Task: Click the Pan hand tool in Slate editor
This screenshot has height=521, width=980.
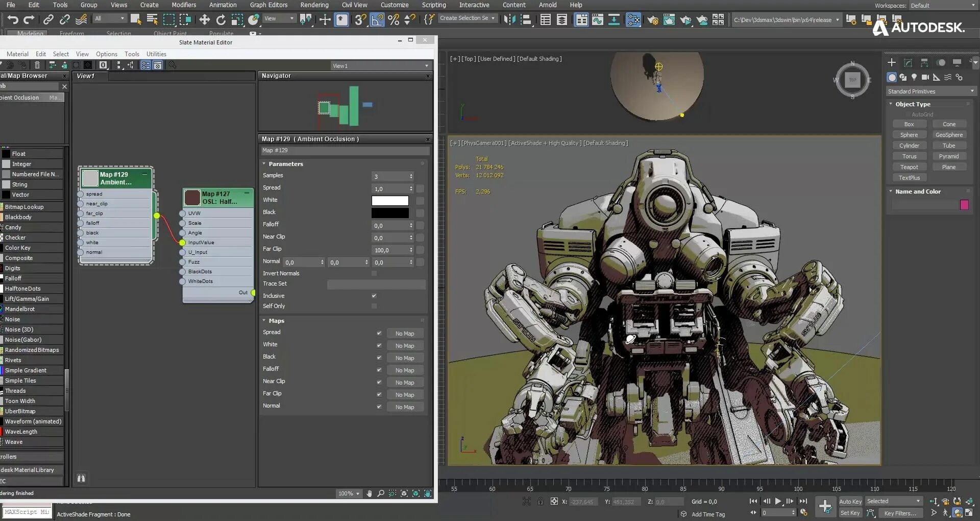Action: 369,493
